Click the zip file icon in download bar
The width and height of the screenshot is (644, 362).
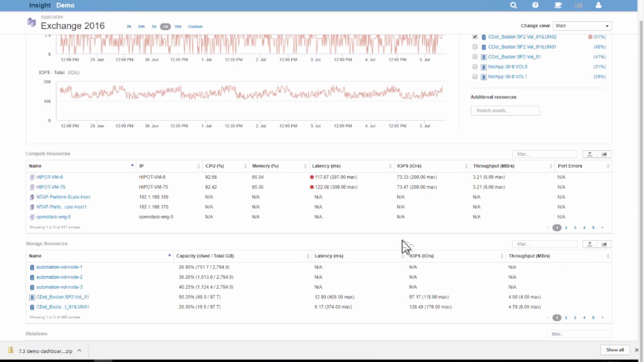[11, 350]
